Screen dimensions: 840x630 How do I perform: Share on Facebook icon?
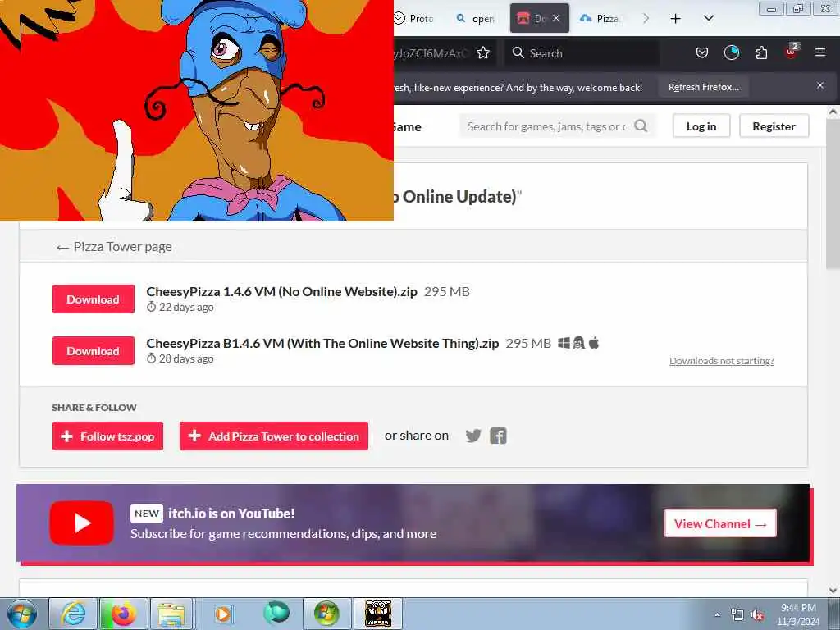click(x=498, y=436)
